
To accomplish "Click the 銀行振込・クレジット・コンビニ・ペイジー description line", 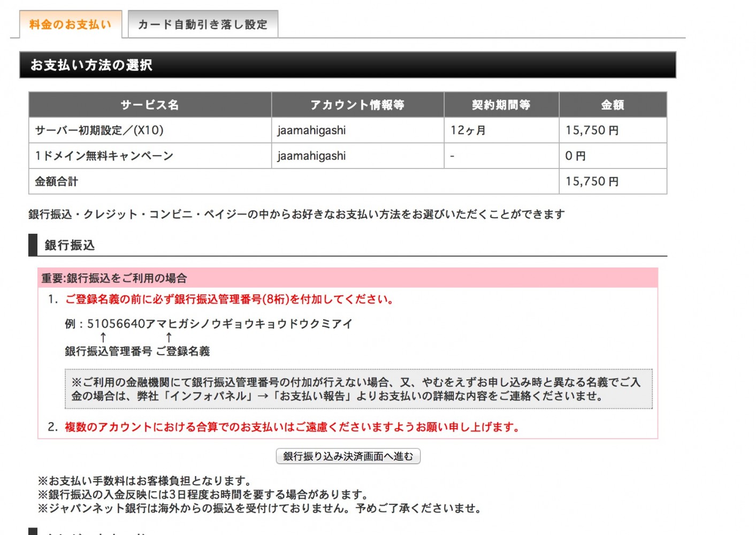I will (x=296, y=214).
